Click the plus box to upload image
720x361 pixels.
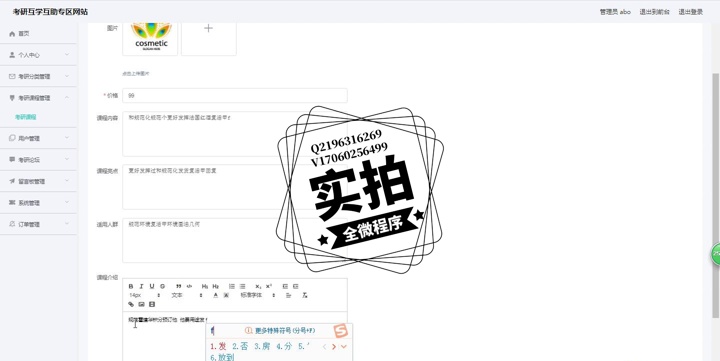point(208,39)
